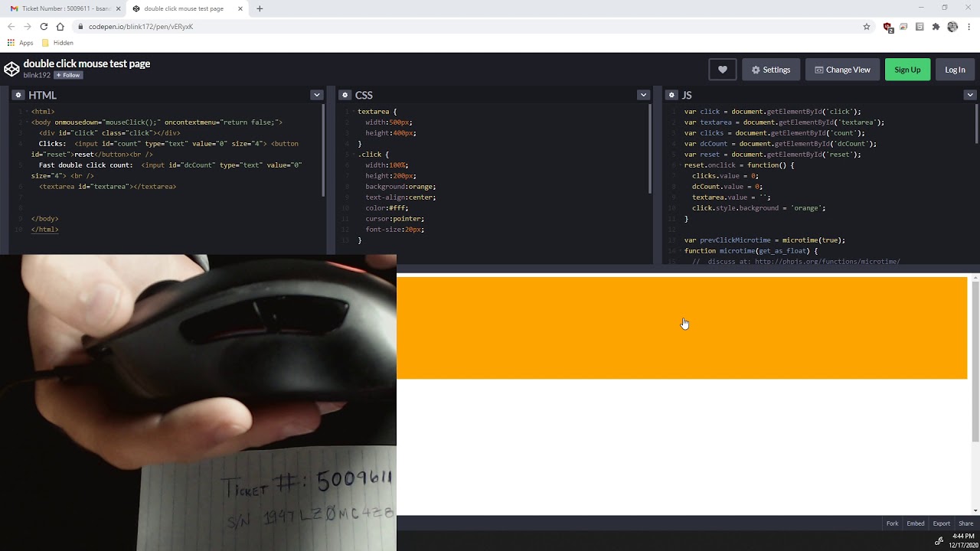Fork this pen
The width and height of the screenshot is (980, 551).
point(892,523)
